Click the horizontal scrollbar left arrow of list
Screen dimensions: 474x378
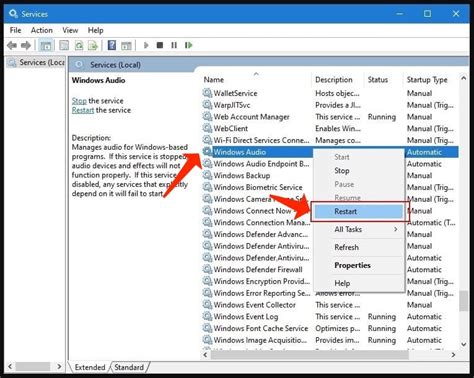click(205, 355)
